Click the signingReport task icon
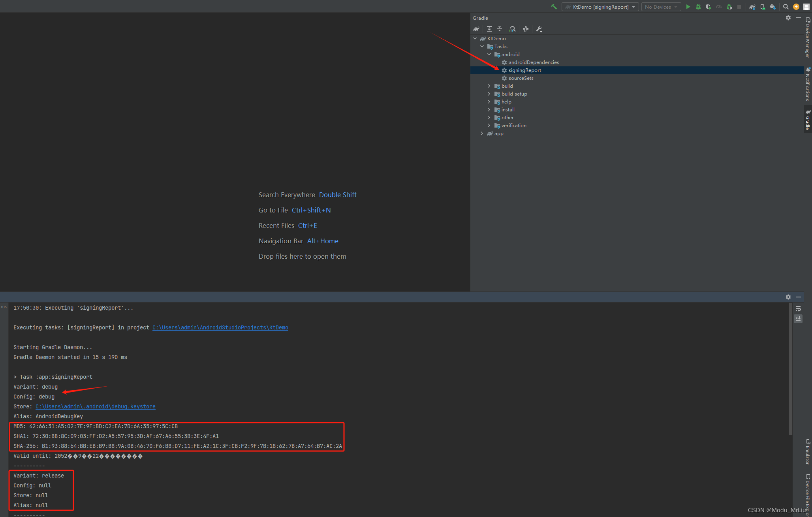The height and width of the screenshot is (517, 812). (x=504, y=70)
